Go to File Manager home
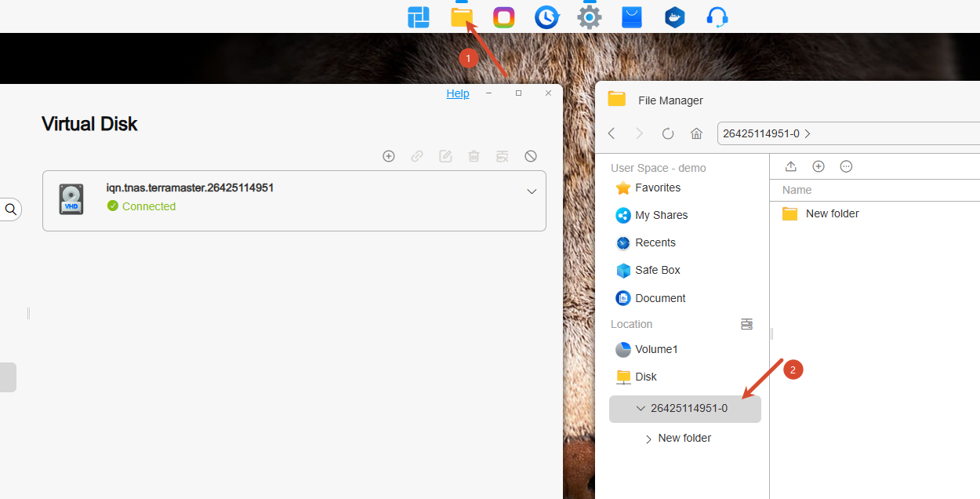The image size is (980, 499). pos(696,133)
